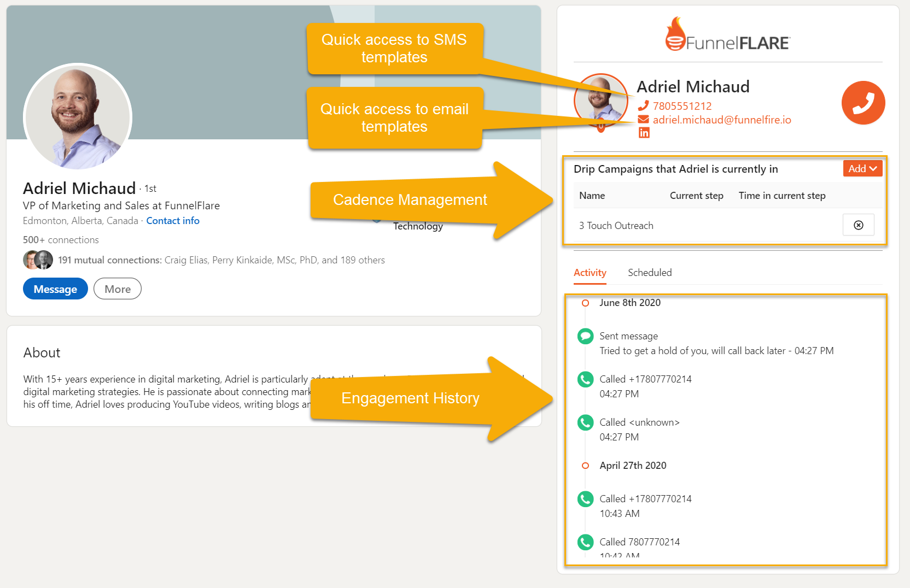Click VP of Marketing and Sales headline

coord(121,206)
